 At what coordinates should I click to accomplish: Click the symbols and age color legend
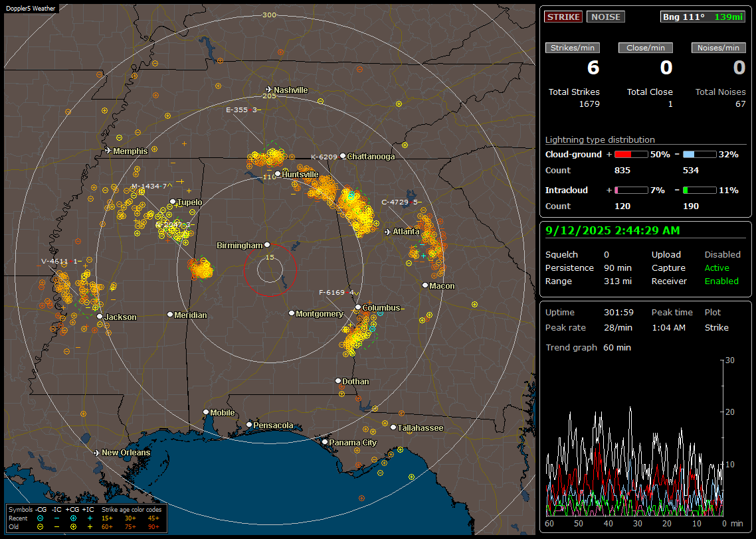click(86, 518)
